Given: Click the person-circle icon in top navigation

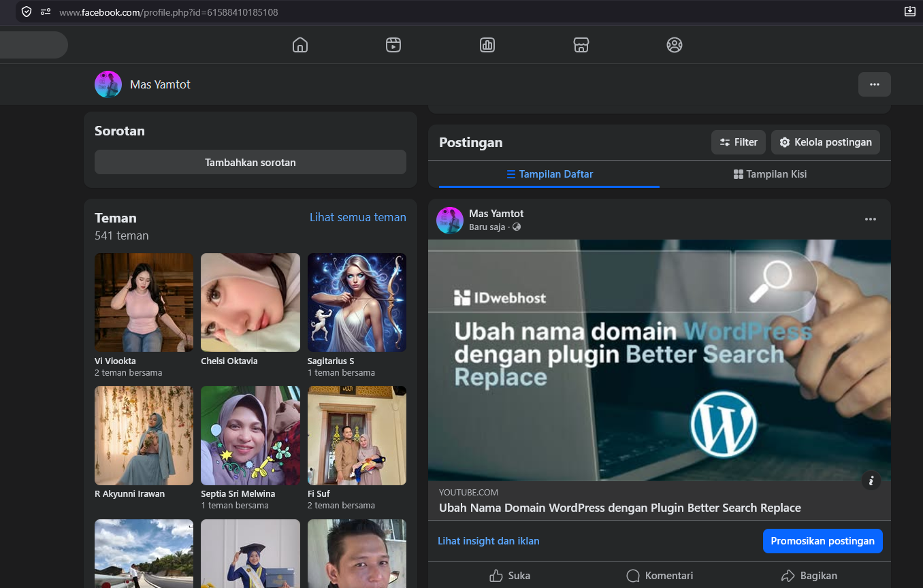Looking at the screenshot, I should point(675,45).
